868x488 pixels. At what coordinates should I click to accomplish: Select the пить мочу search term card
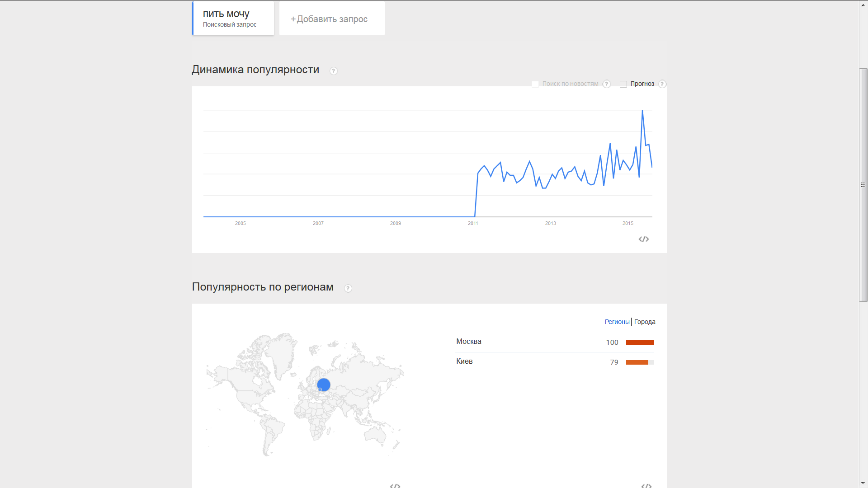pyautogui.click(x=233, y=19)
